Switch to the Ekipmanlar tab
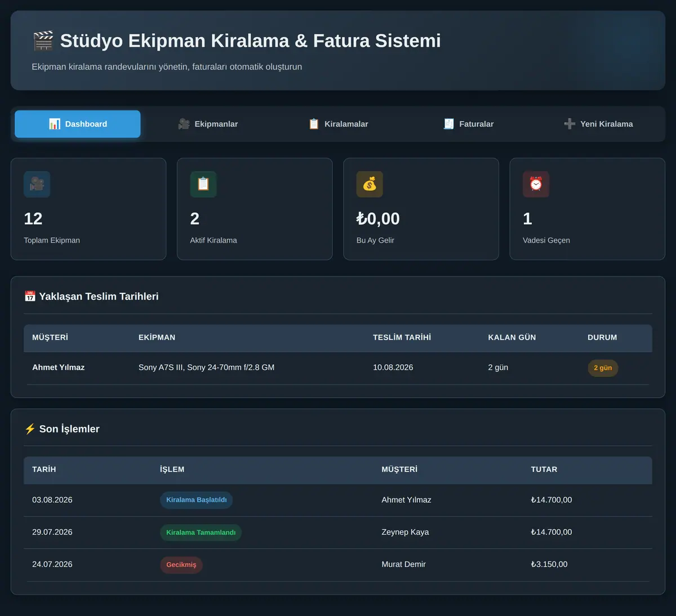This screenshot has height=616, width=676. (x=208, y=124)
